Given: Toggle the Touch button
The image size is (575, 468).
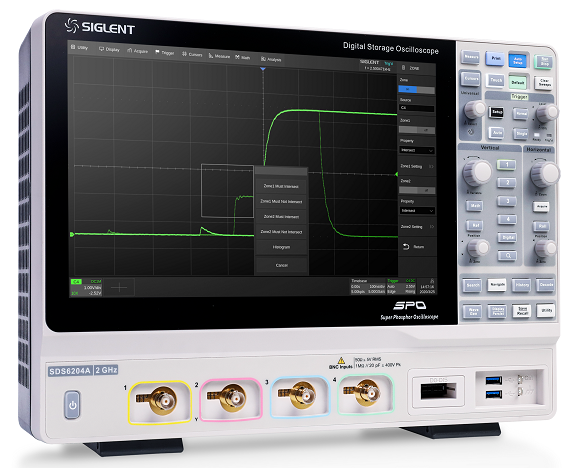Looking at the screenshot, I should click(x=496, y=80).
